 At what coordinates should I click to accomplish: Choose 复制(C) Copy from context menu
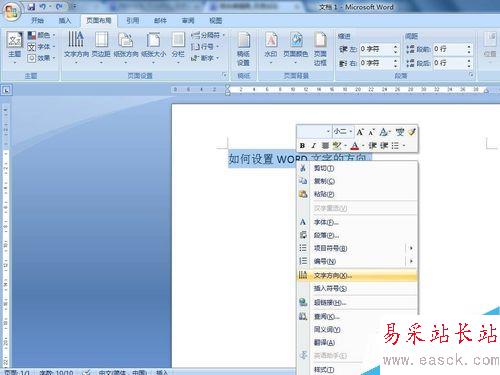pos(357,181)
